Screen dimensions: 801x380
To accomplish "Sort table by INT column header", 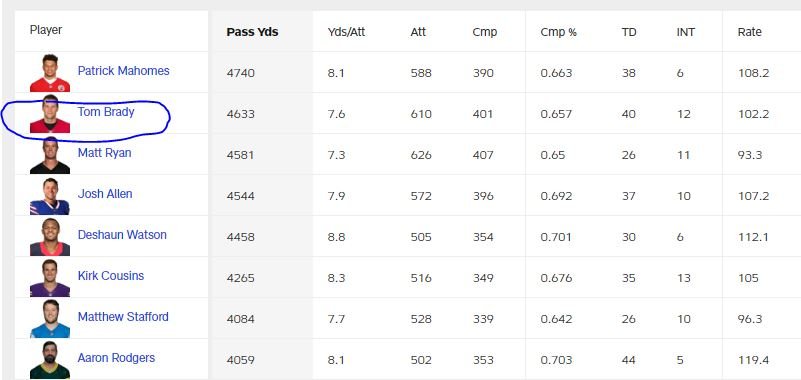I will pyautogui.click(x=686, y=32).
